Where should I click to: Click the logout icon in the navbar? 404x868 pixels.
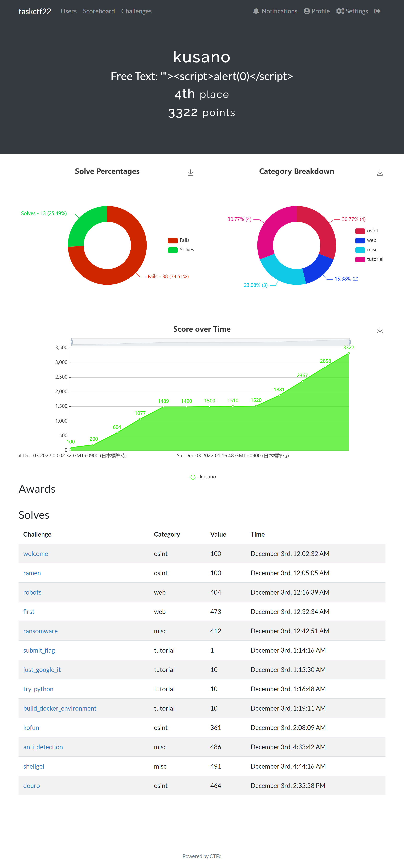tap(378, 11)
